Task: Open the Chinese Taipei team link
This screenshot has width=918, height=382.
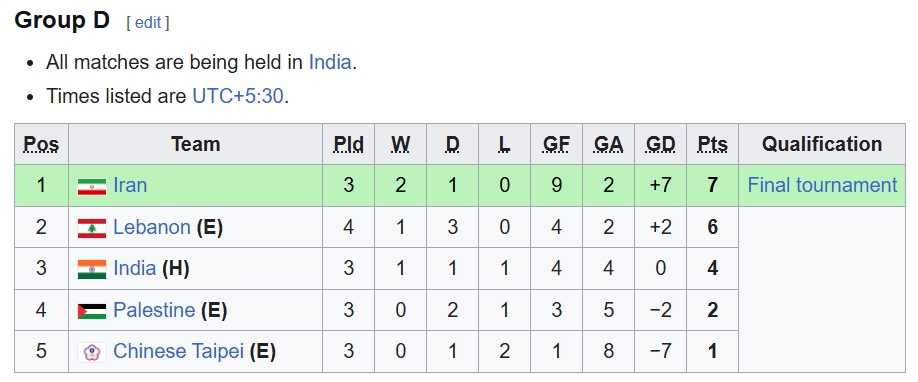Action: (x=179, y=351)
